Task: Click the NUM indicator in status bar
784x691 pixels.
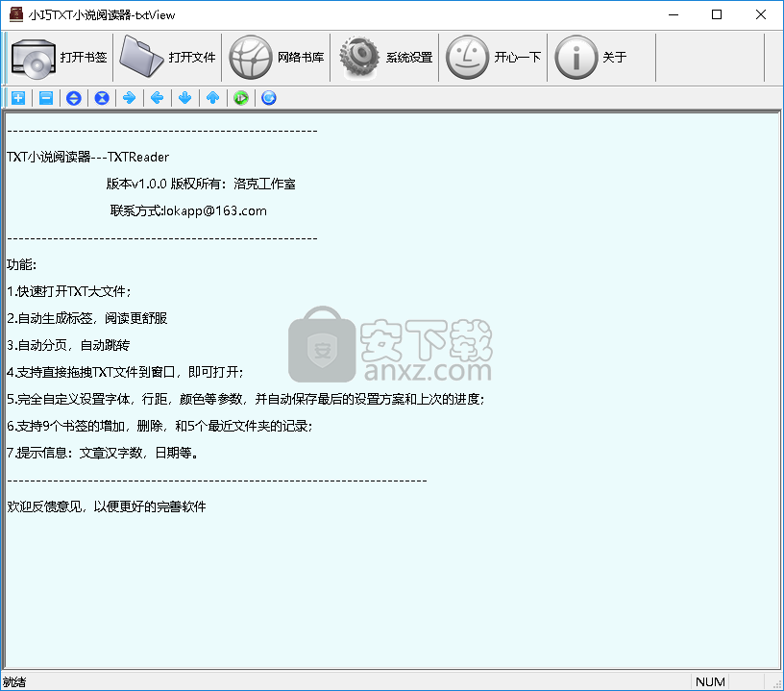Action: [x=710, y=681]
